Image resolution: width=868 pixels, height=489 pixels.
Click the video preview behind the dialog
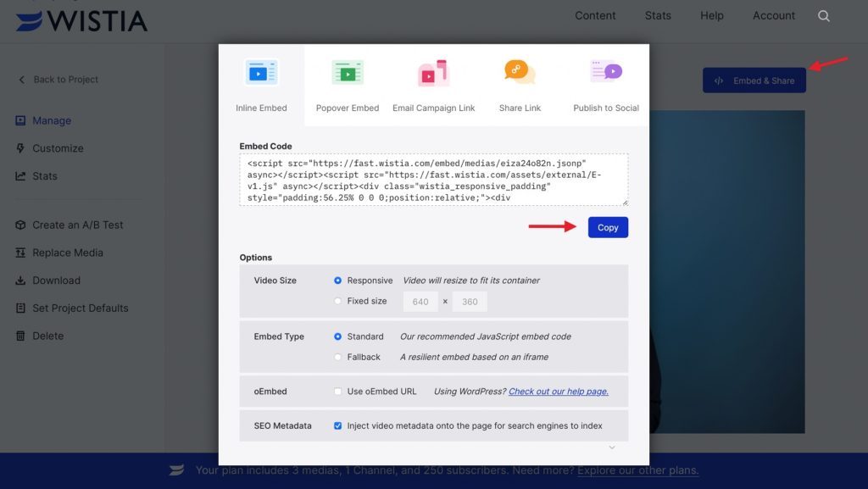tap(726, 271)
